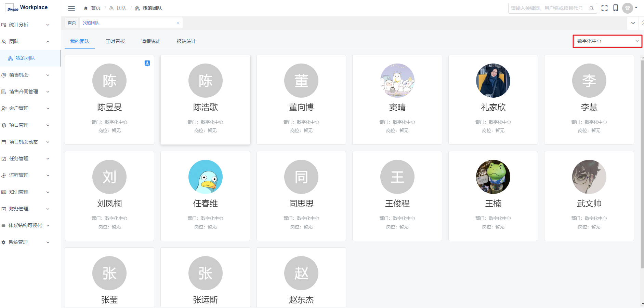
Task: Close the 我的团队 page tab
Action: click(x=178, y=23)
